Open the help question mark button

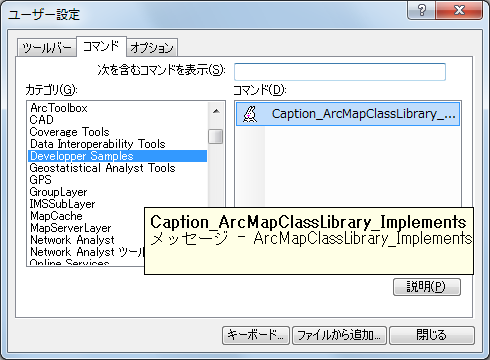422,10
